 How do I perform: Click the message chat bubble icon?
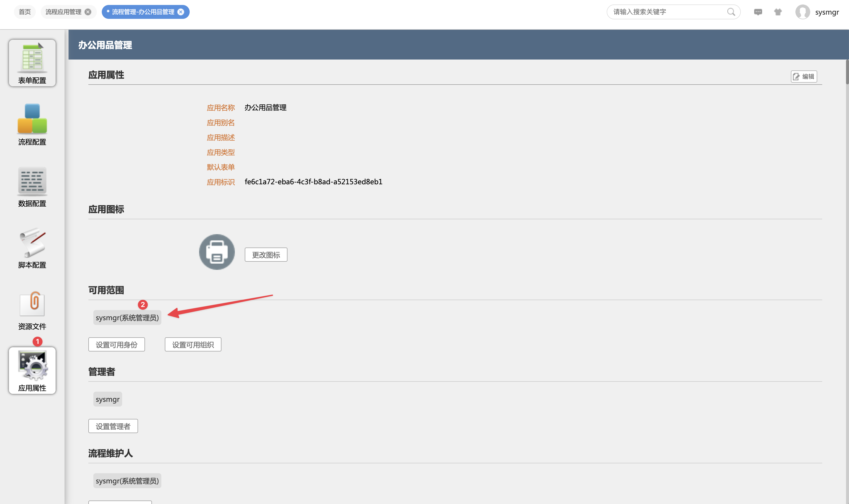point(758,12)
